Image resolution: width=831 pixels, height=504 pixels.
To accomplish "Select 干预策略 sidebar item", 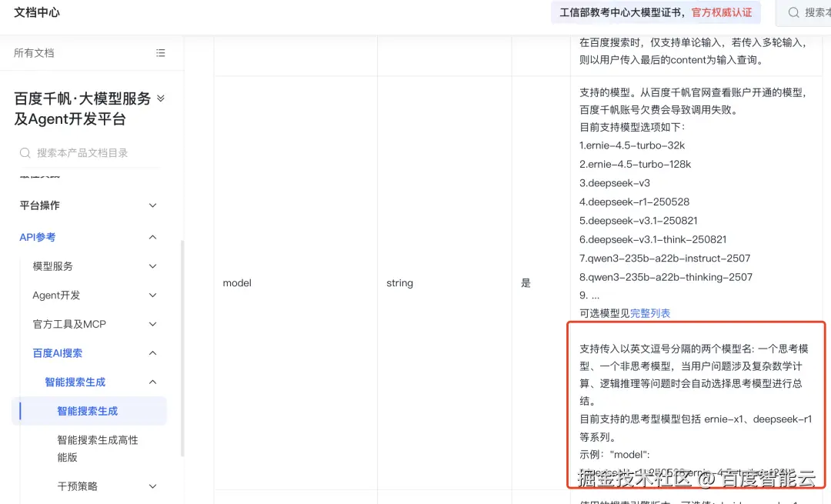I will click(78, 486).
